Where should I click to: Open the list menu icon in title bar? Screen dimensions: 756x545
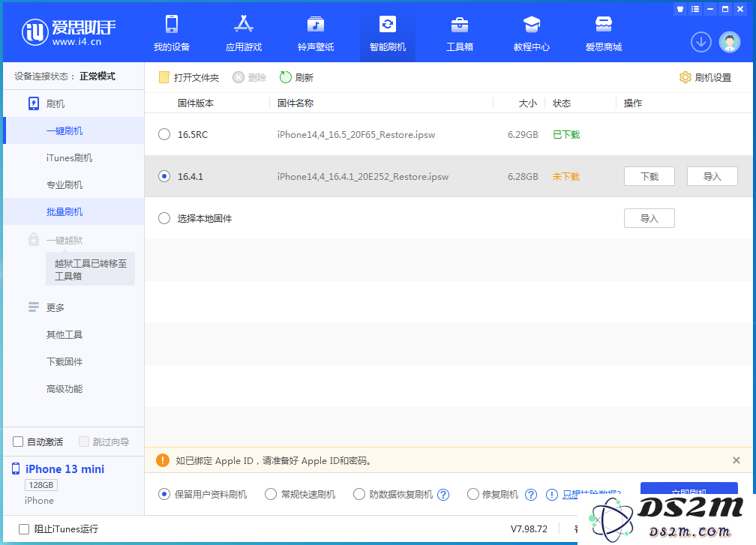(694, 9)
